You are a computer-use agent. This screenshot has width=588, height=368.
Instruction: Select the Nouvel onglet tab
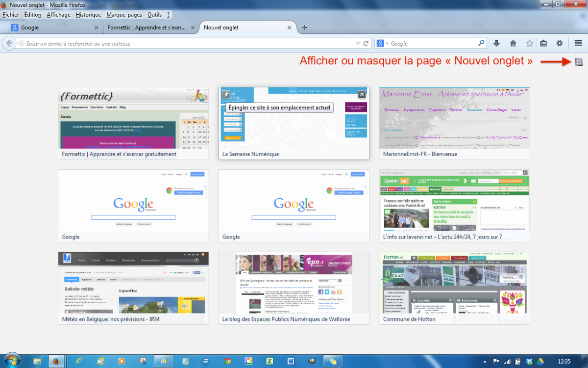pyautogui.click(x=248, y=28)
